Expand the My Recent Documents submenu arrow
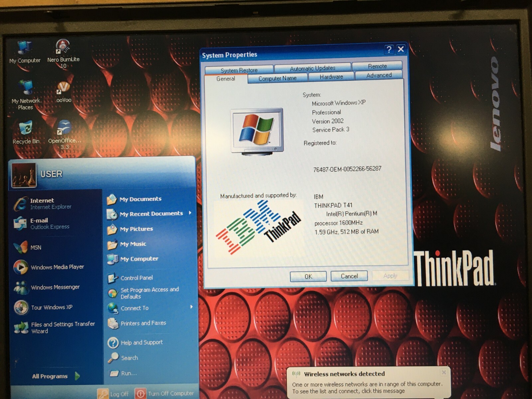The width and height of the screenshot is (532, 399). pos(190,213)
